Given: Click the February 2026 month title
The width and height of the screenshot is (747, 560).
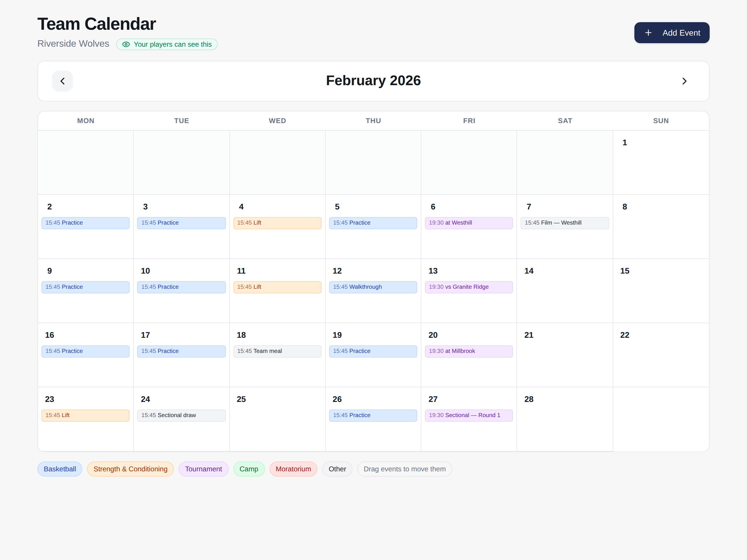Looking at the screenshot, I should click(373, 81).
